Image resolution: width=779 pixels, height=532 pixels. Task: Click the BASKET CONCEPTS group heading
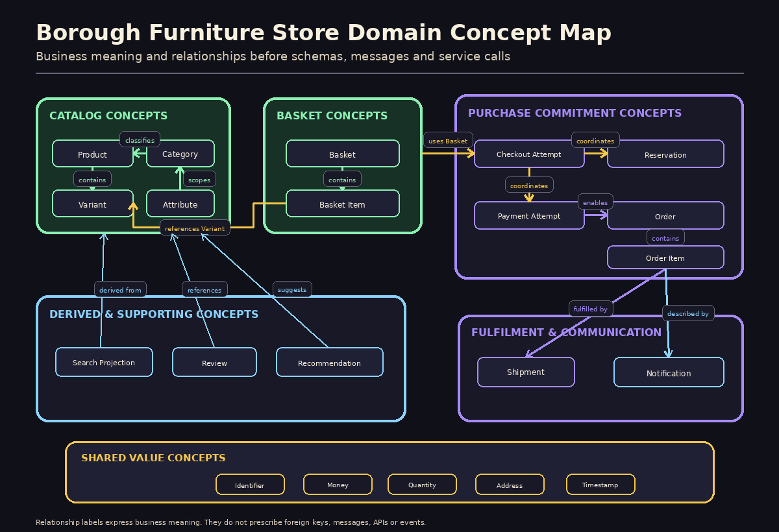pyautogui.click(x=332, y=115)
